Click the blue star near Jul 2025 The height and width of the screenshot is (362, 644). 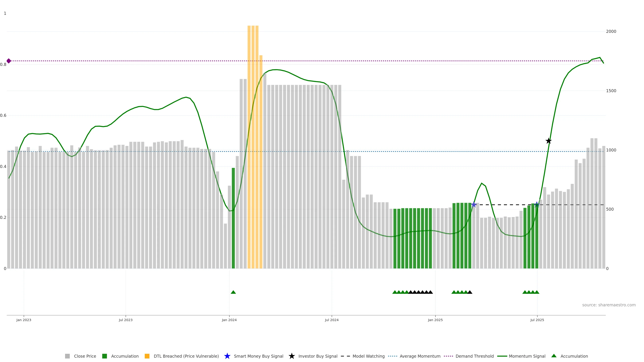pyautogui.click(x=536, y=205)
